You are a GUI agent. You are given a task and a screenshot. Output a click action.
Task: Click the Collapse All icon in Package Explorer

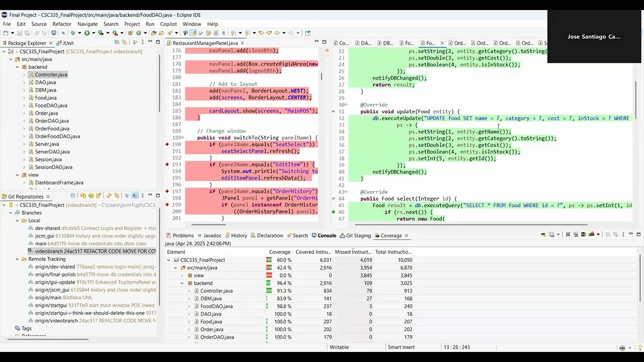click(x=117, y=42)
